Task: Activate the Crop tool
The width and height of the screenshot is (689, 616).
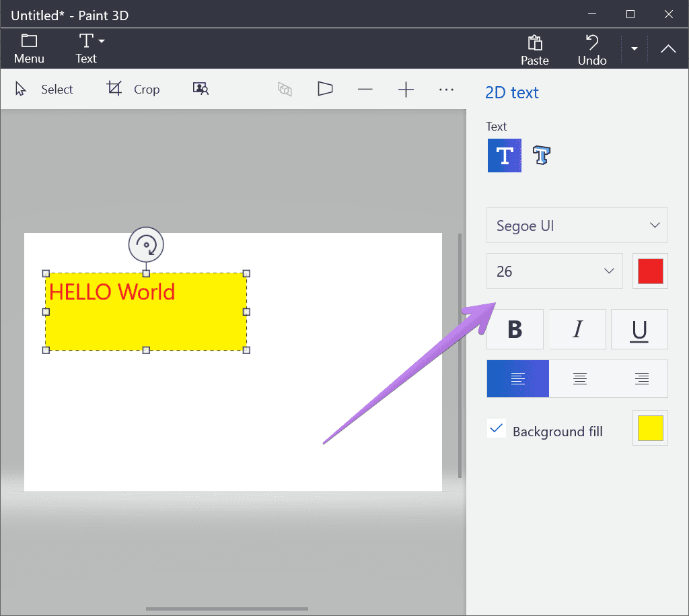Action: 133,90
